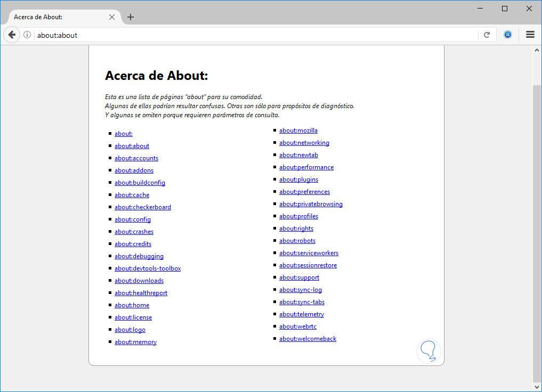Open the hamburger menu
The height and width of the screenshot is (392, 542).
530,35
